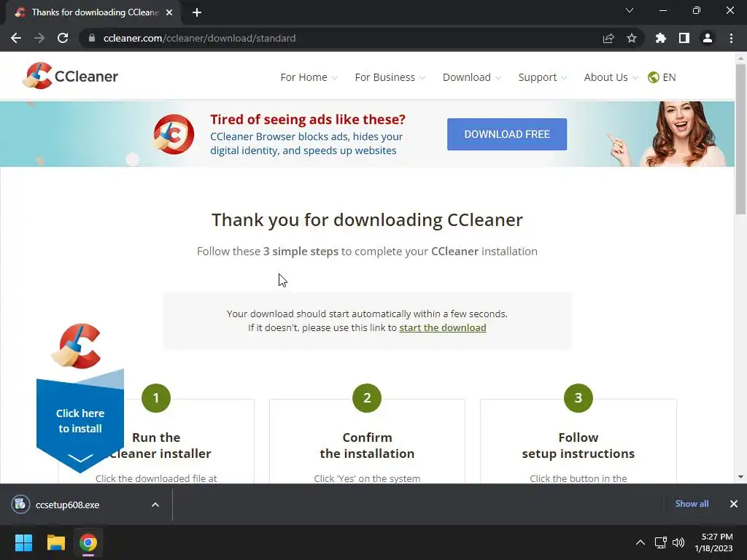The image size is (747, 560).
Task: Open the tab search chevron in title bar
Action: 630,10
